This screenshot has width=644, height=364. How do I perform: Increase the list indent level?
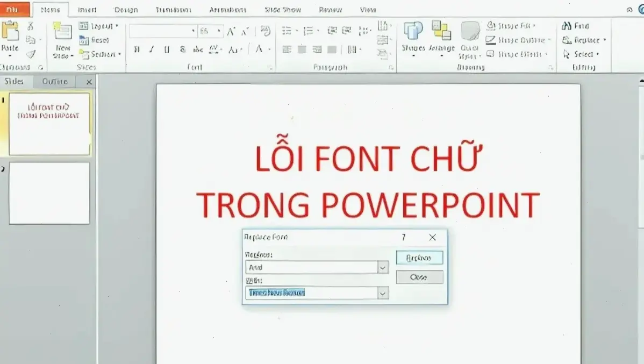coord(347,31)
